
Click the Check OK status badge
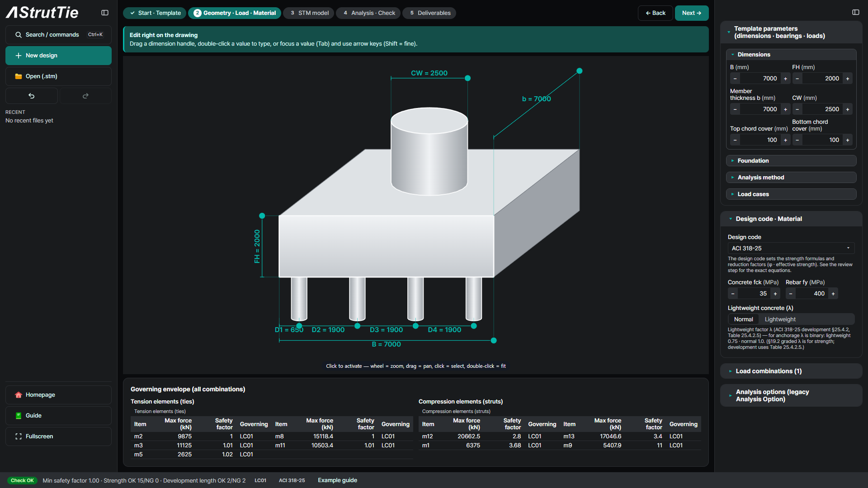tap(22, 480)
